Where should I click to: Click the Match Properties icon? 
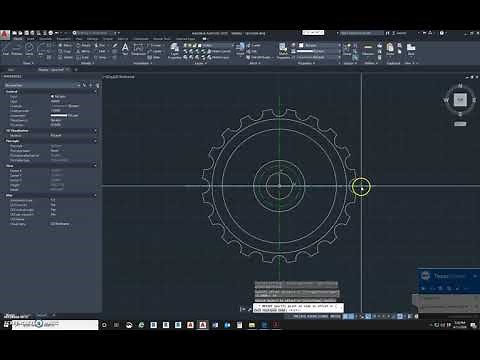283,51
